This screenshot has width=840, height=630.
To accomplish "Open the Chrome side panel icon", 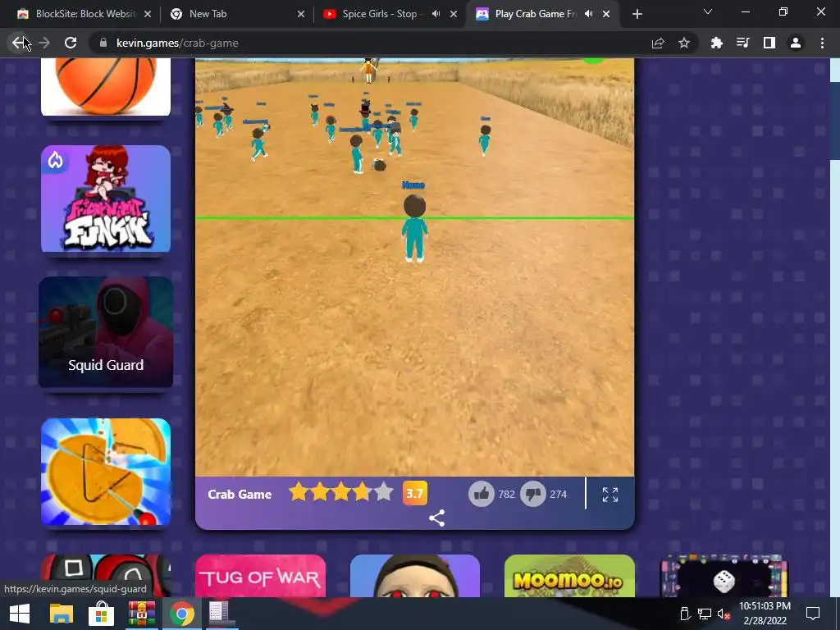I will tap(769, 43).
